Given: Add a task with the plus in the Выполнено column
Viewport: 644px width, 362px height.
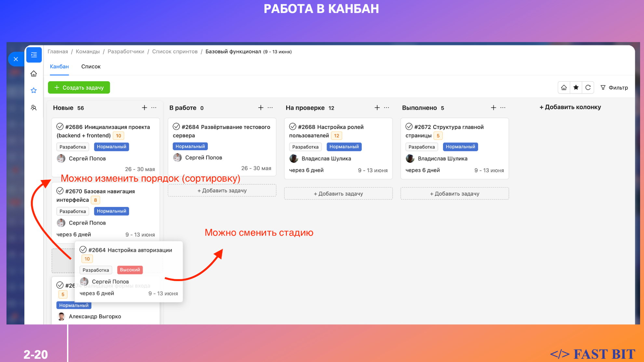Looking at the screenshot, I should (493, 108).
